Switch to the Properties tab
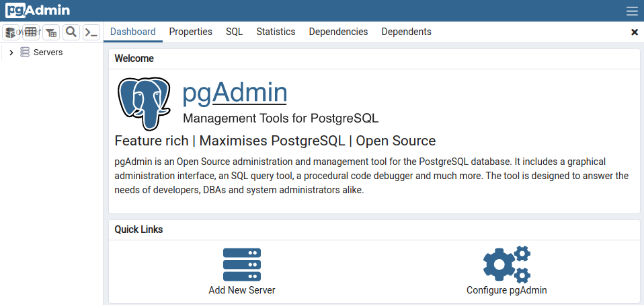Image resolution: width=644 pixels, height=305 pixels. (190, 32)
